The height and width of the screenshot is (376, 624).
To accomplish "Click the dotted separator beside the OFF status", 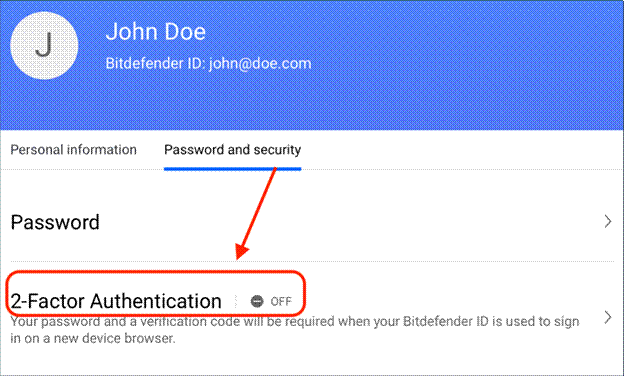I will (x=236, y=302).
